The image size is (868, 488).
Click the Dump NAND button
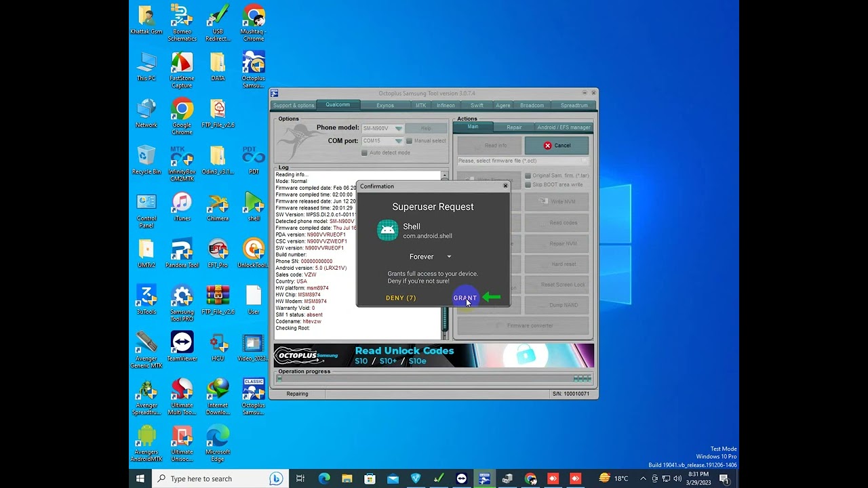coord(557,305)
